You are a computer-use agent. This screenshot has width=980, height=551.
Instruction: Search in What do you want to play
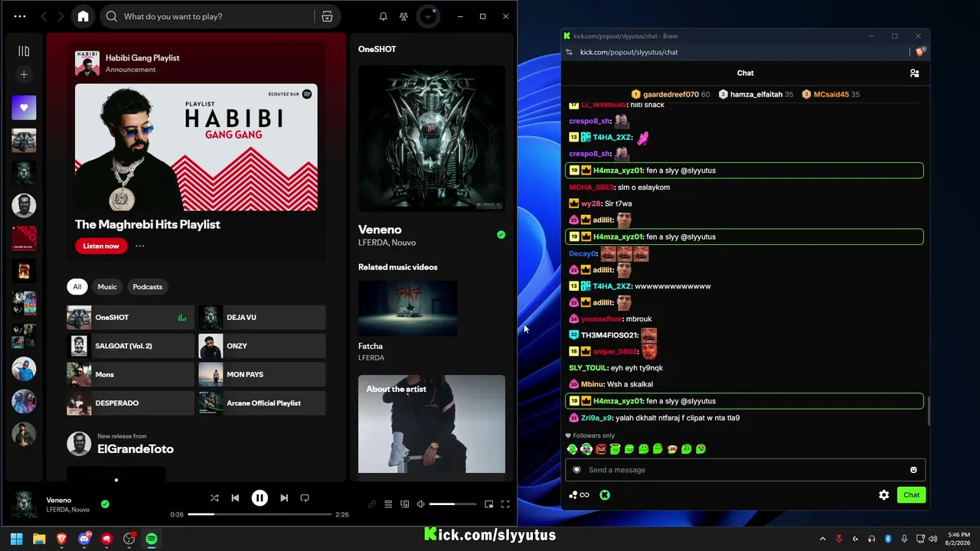click(217, 16)
